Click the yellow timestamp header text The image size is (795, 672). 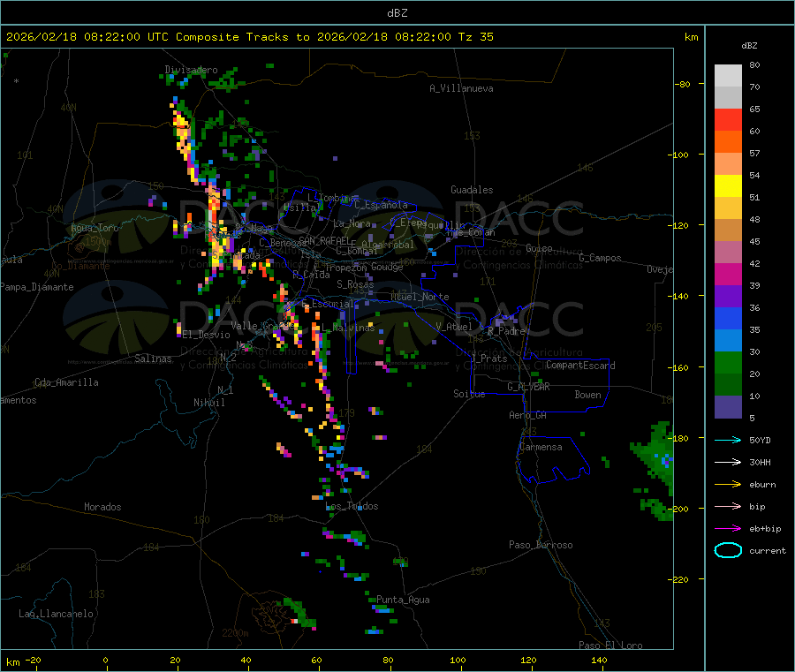(249, 37)
